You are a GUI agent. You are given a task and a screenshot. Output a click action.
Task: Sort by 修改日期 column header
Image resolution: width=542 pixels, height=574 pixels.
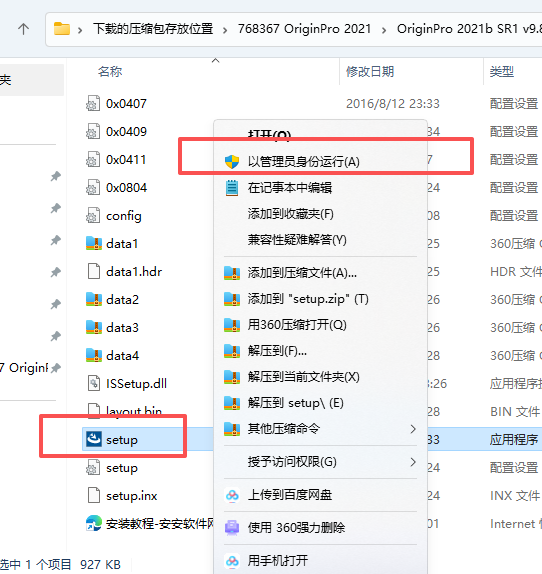click(x=370, y=71)
